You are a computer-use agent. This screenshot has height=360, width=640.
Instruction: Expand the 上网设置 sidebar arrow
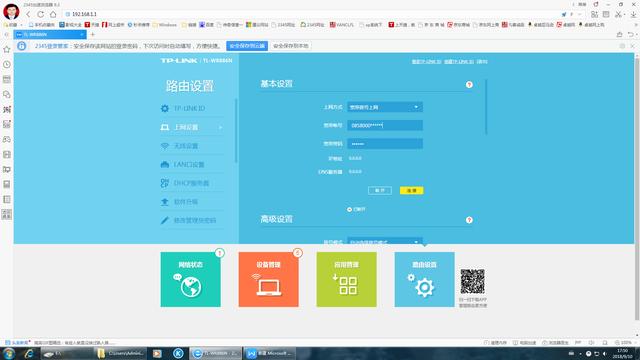[220, 127]
